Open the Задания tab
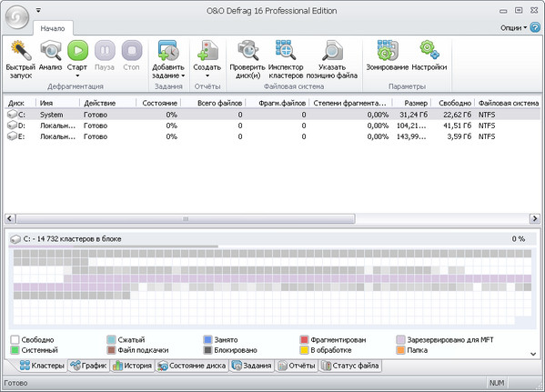545x392 pixels. [x=251, y=366]
